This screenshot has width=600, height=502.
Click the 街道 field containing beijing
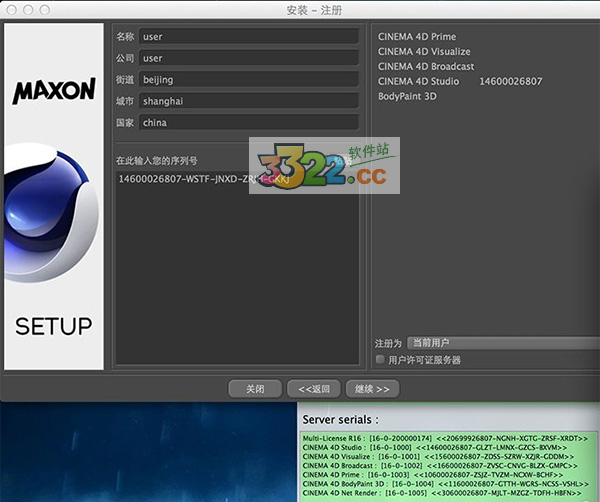(x=248, y=79)
